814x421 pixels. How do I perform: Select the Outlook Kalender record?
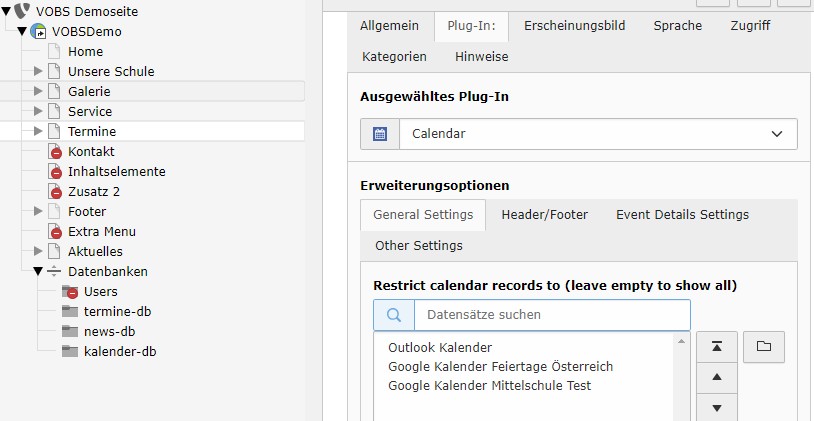pos(440,348)
